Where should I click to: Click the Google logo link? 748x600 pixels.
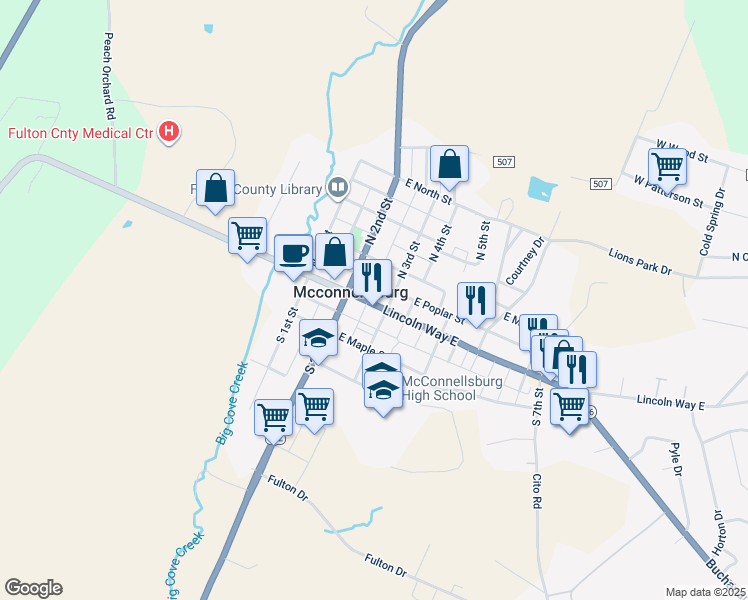33,588
